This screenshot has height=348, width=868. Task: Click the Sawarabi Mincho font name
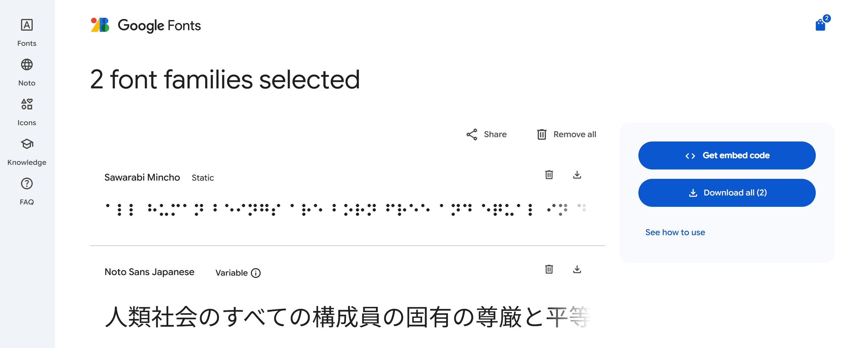(x=142, y=177)
